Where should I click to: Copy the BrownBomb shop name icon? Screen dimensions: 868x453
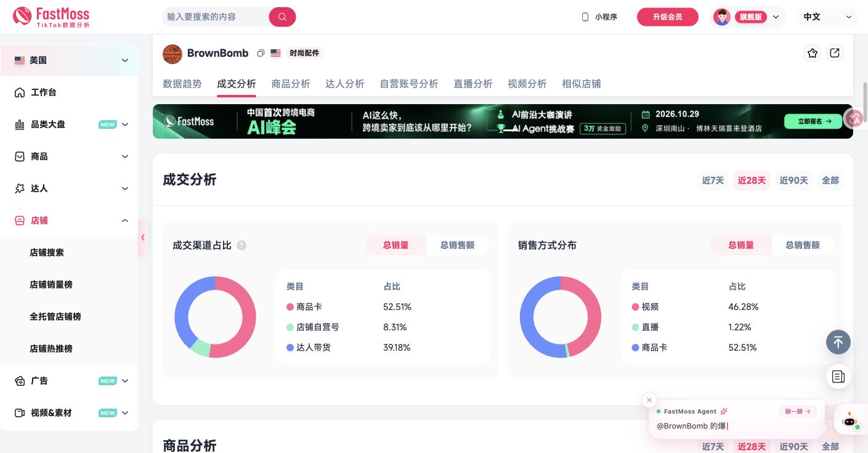(261, 53)
